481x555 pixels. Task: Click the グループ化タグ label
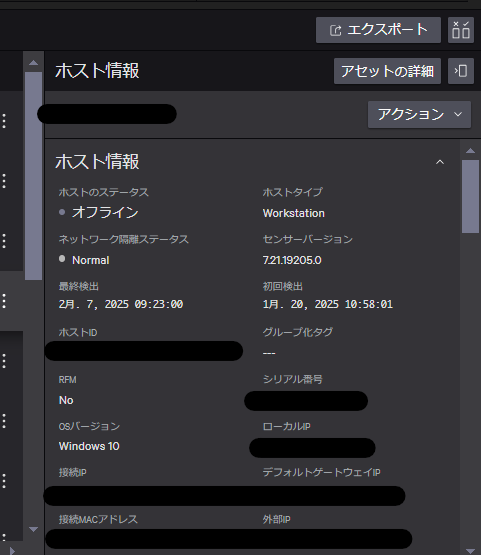(298, 332)
